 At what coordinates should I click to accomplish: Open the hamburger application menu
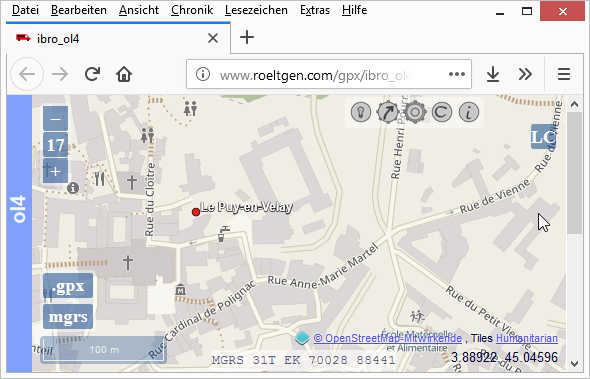coord(564,74)
